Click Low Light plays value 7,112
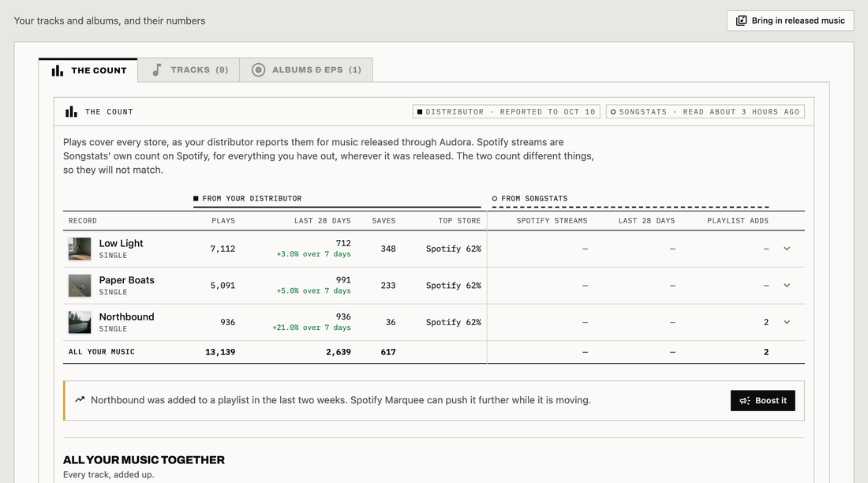 click(223, 249)
